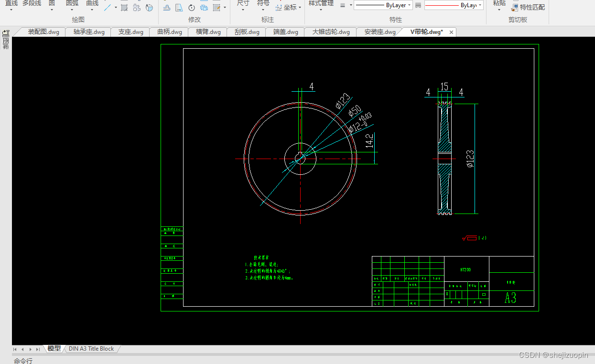Click the lineweight list icon in 特性 panel

click(x=343, y=5)
